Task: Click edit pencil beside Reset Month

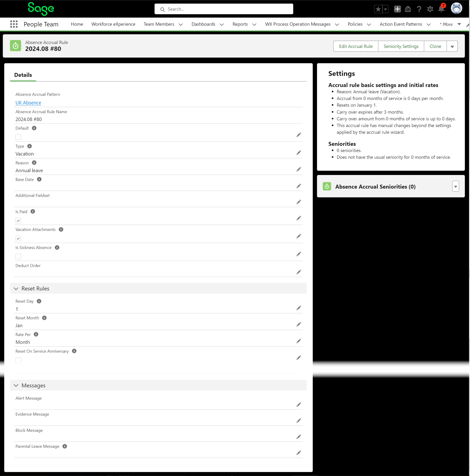Action: [x=298, y=324]
